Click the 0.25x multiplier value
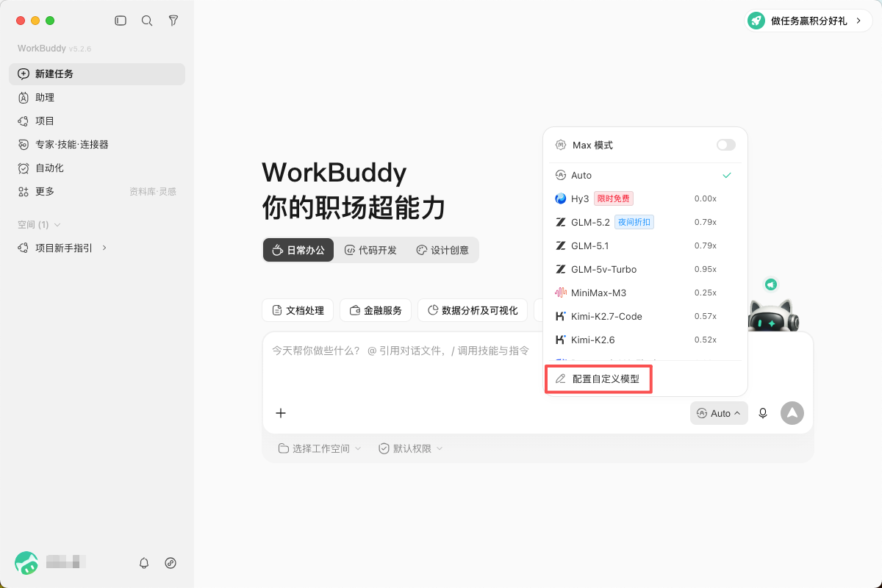This screenshot has height=588, width=882. [706, 293]
